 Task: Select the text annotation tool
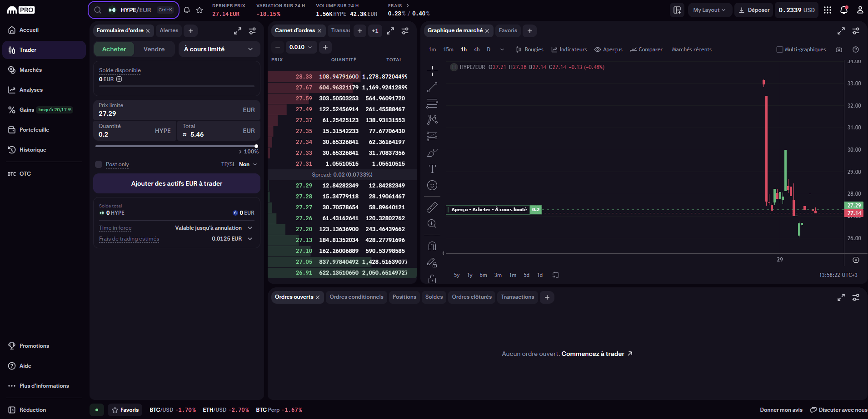432,168
